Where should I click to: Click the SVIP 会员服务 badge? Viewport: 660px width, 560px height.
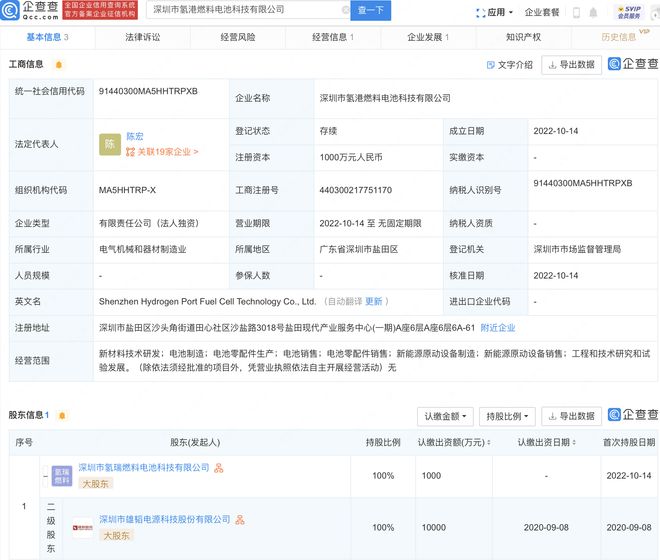point(629,12)
